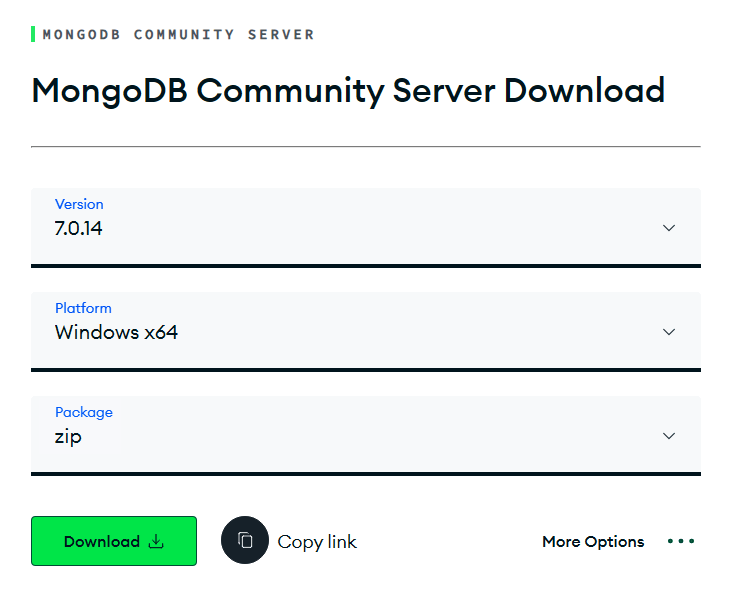Select the Windows x64 platform value
Viewport: 733px width, 592px height.
[x=116, y=332]
